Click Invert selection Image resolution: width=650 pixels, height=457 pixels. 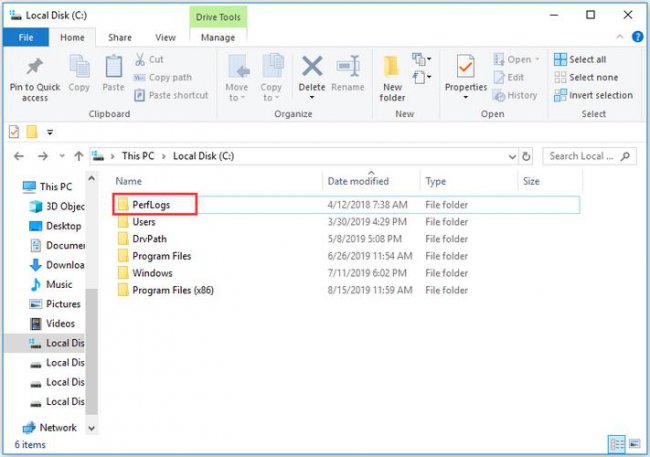593,95
